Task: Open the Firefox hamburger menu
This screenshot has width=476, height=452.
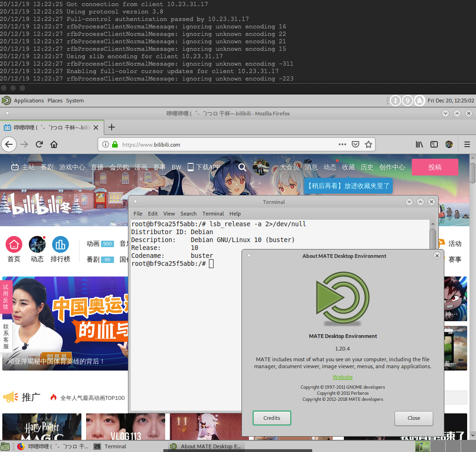Action: point(467,144)
